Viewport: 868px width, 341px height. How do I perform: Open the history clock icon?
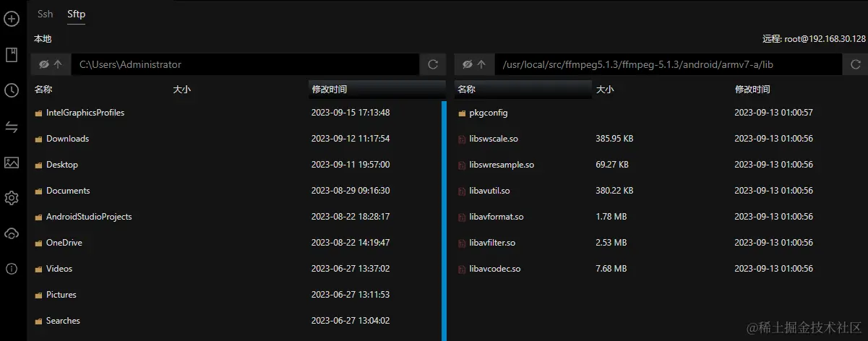click(12, 90)
